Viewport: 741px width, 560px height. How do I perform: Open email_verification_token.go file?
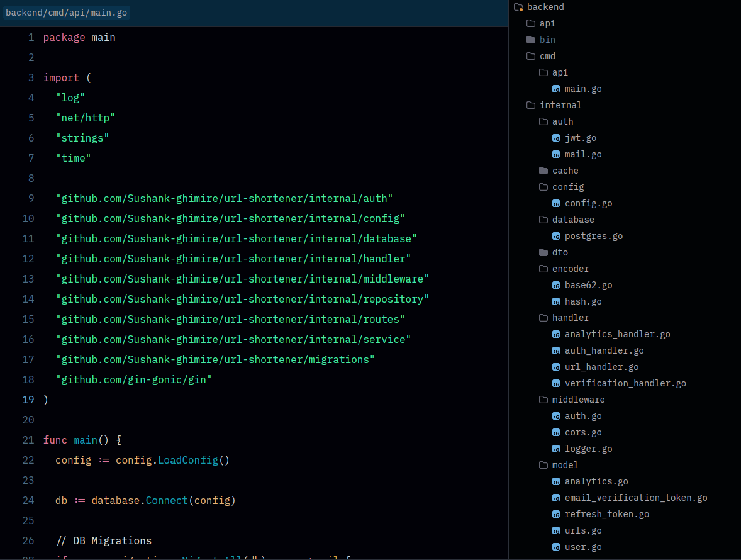click(x=636, y=498)
